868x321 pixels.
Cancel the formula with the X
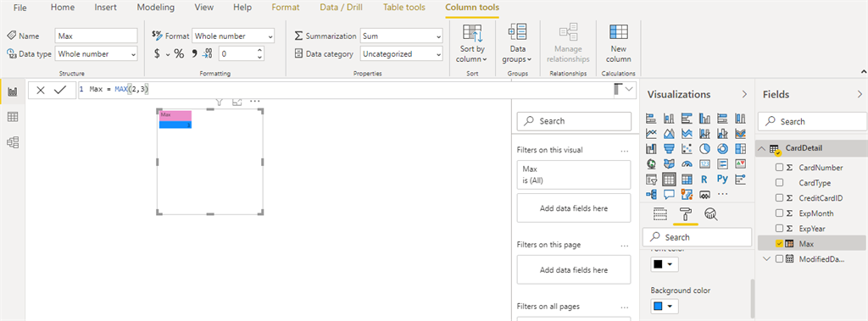tap(41, 91)
